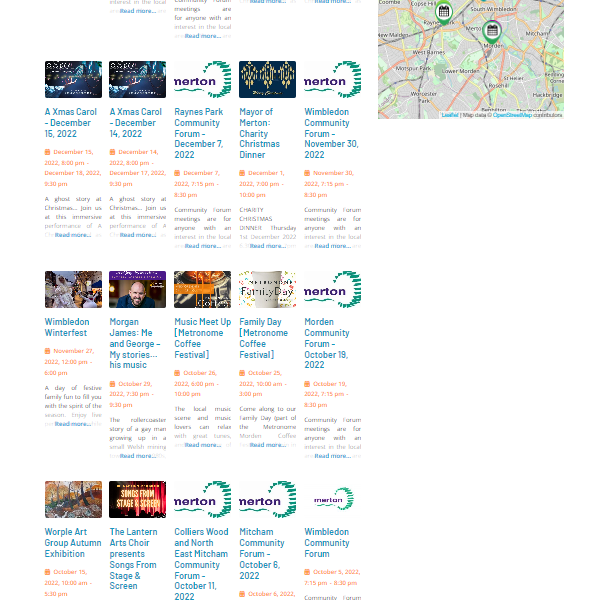This screenshot has height=600, width=589.
Task: Click the small Merton logo above Wimbledon Community Forum October 5
Action: [334, 499]
